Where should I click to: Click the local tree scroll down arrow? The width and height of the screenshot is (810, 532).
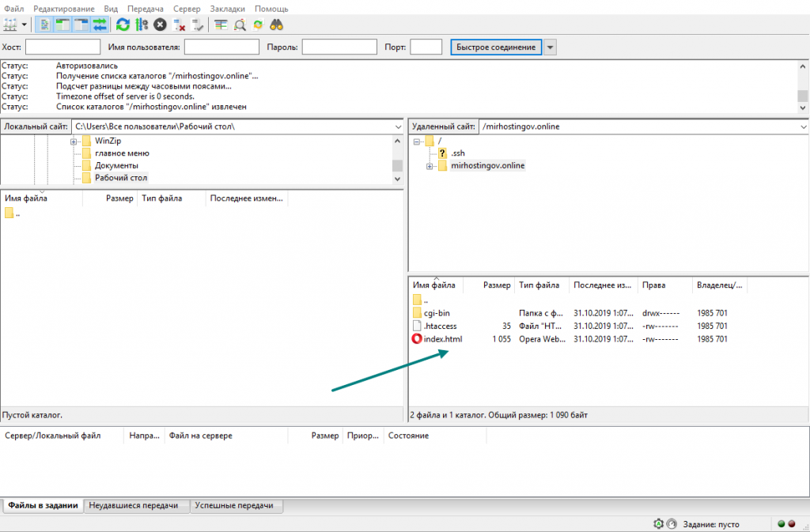point(397,179)
